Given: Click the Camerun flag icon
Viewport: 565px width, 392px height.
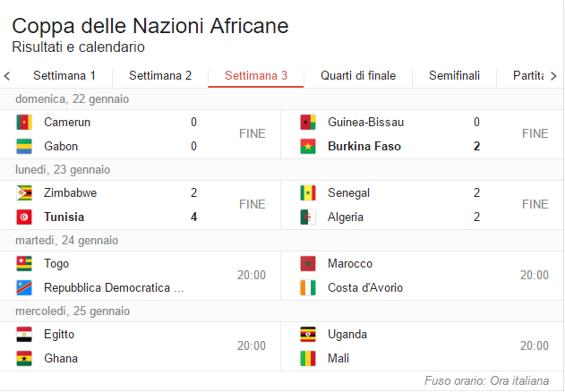Looking at the screenshot, I should click(x=24, y=123).
